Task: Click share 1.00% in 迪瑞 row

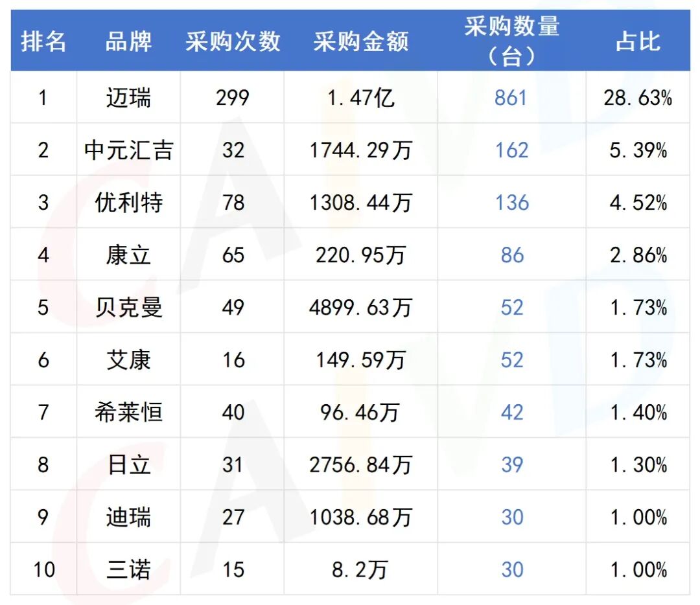Action: click(x=638, y=517)
